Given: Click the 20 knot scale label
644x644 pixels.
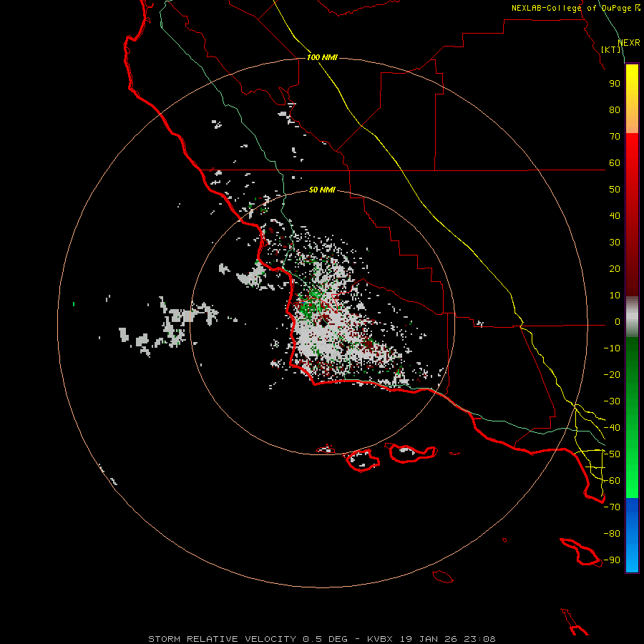Looking at the screenshot, I should (x=615, y=269).
